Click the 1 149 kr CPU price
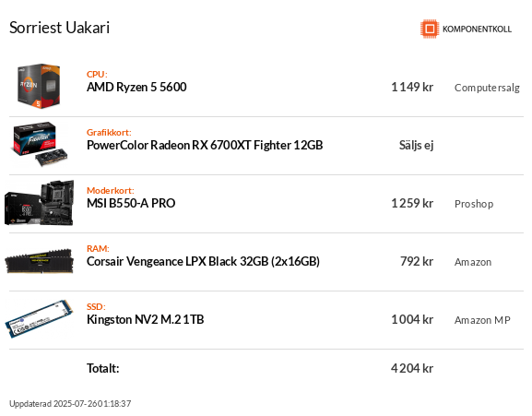The image size is (532, 416). [412, 88]
